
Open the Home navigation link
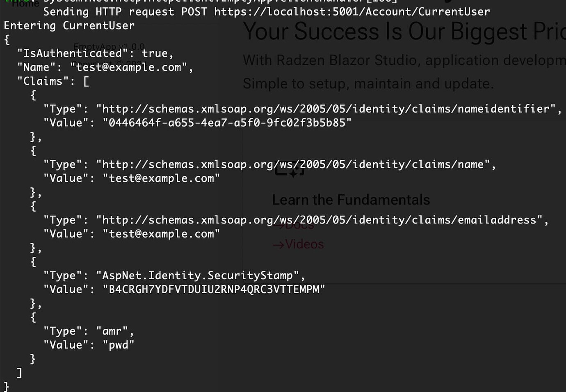coord(25,4)
